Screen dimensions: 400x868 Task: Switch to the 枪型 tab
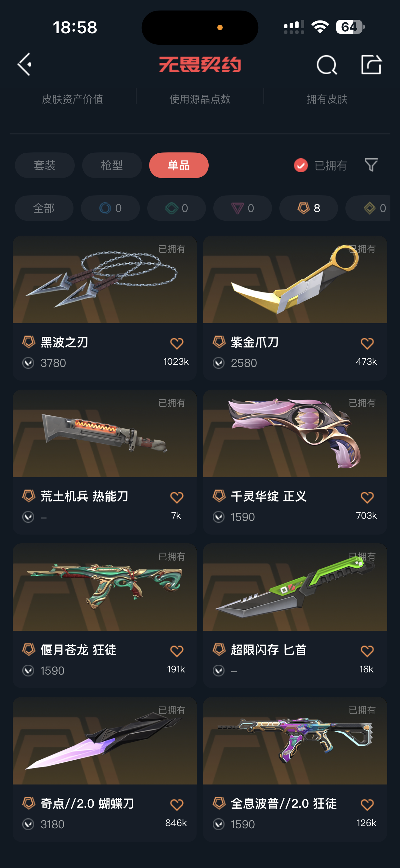click(112, 165)
